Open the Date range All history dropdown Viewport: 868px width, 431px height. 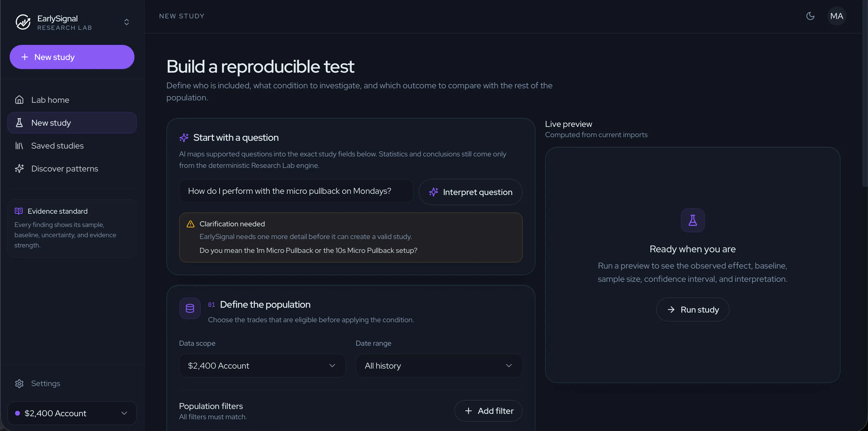pos(439,366)
